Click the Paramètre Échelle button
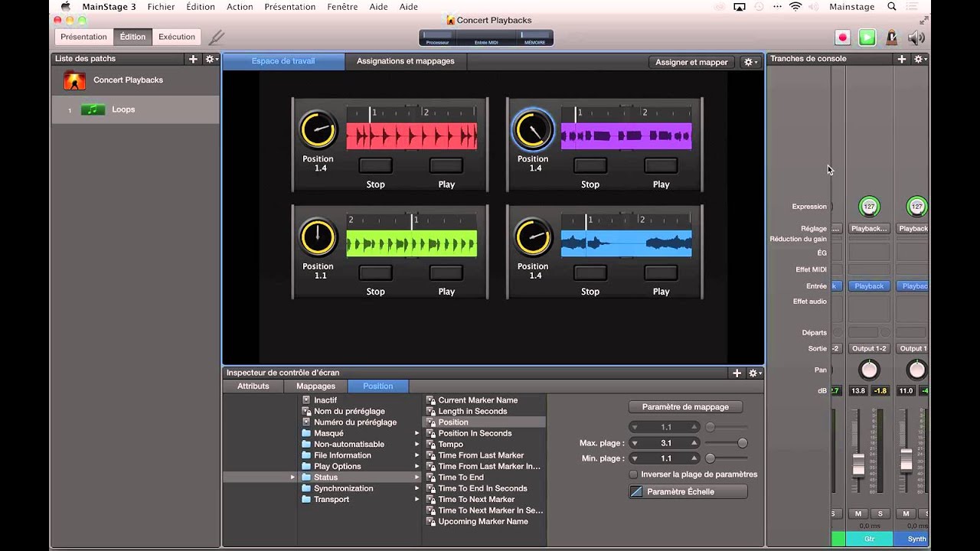The height and width of the screenshot is (551, 980). tap(688, 492)
